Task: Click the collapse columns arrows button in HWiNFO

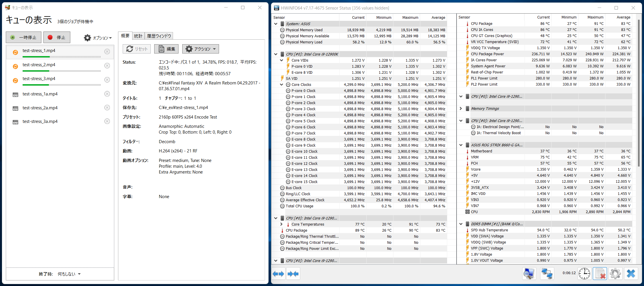Action: 293,274
